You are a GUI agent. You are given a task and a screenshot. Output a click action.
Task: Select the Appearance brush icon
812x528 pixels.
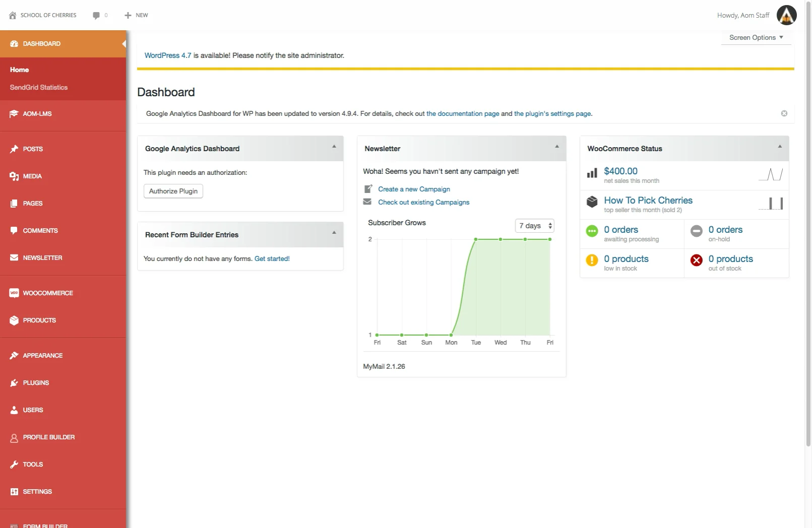click(x=14, y=355)
